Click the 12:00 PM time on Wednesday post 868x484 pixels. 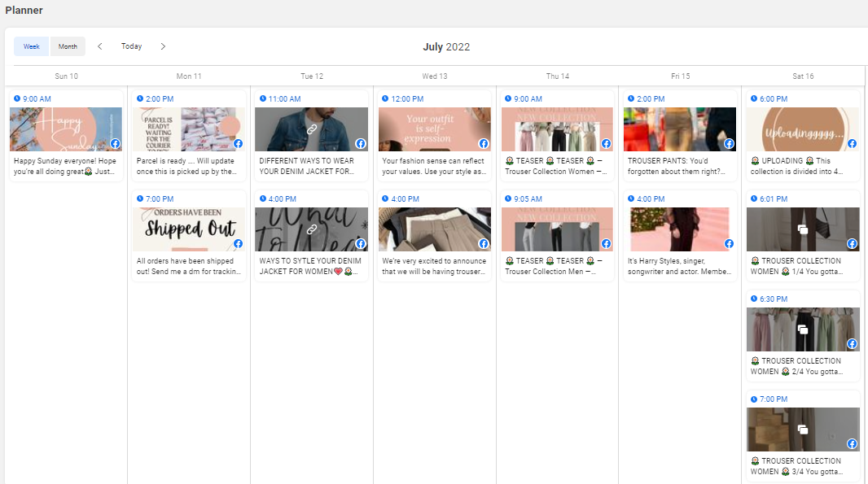tap(407, 99)
